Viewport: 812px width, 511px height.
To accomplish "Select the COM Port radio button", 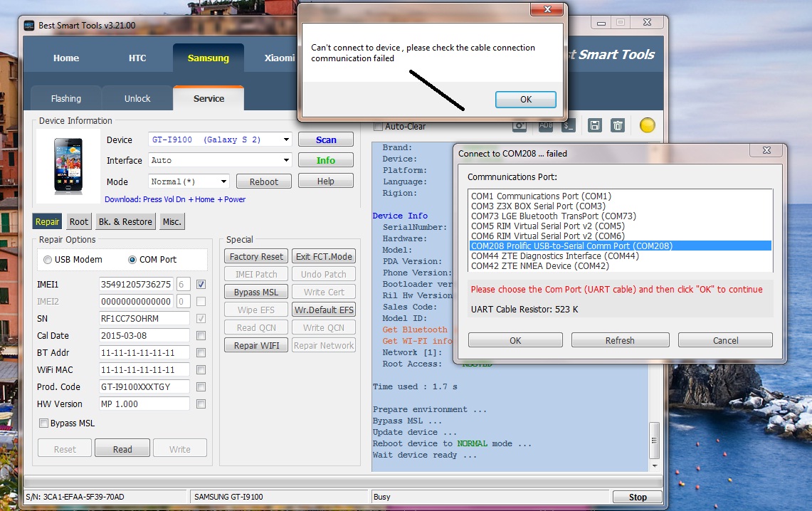I will coord(132,260).
